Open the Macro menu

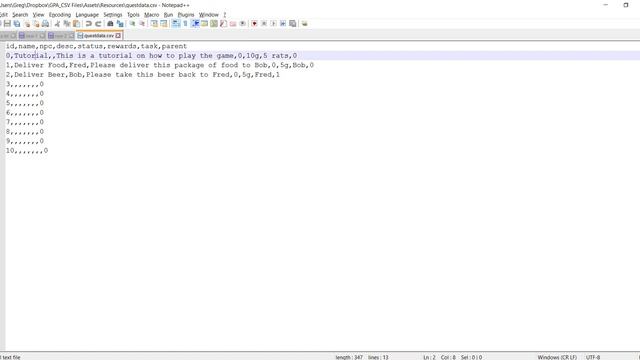151,15
